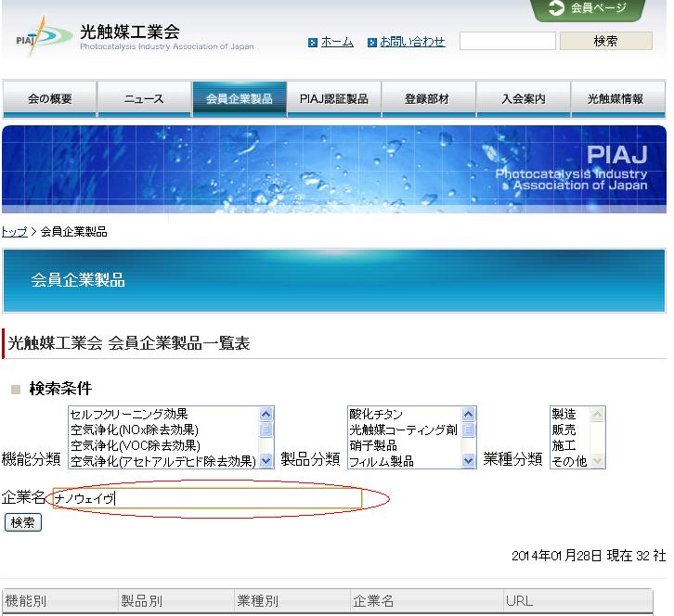Open the PIAJ認証製品 navigation tab
The width and height of the screenshot is (674, 616).
pos(333,99)
